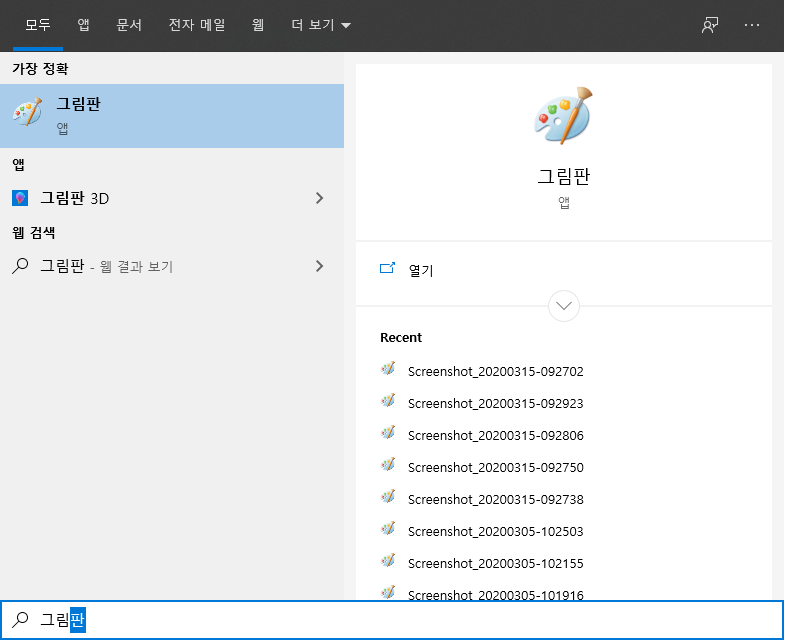The width and height of the screenshot is (786, 640).
Task: Open recent file Screenshot_20200315-092923
Action: [495, 403]
